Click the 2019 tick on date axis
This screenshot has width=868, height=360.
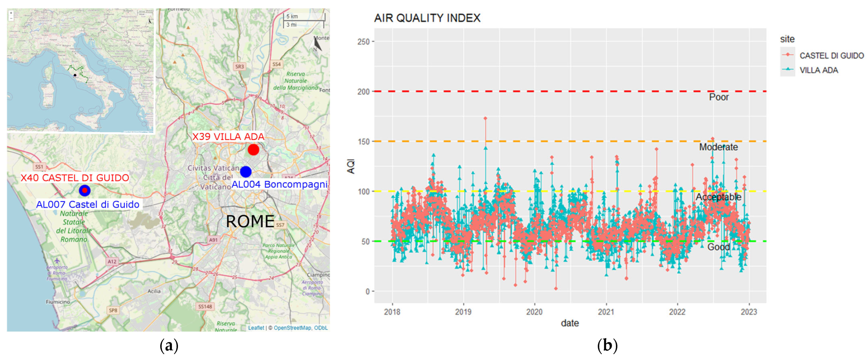coord(463,312)
